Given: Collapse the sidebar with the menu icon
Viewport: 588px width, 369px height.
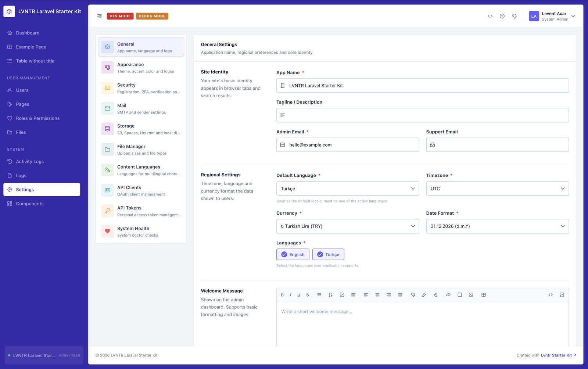Looking at the screenshot, I should click(99, 16).
